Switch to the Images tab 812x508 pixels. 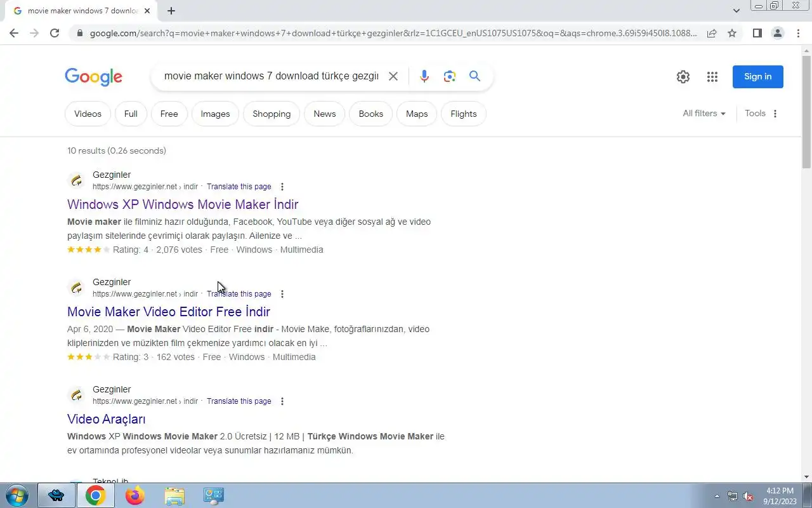(x=215, y=114)
